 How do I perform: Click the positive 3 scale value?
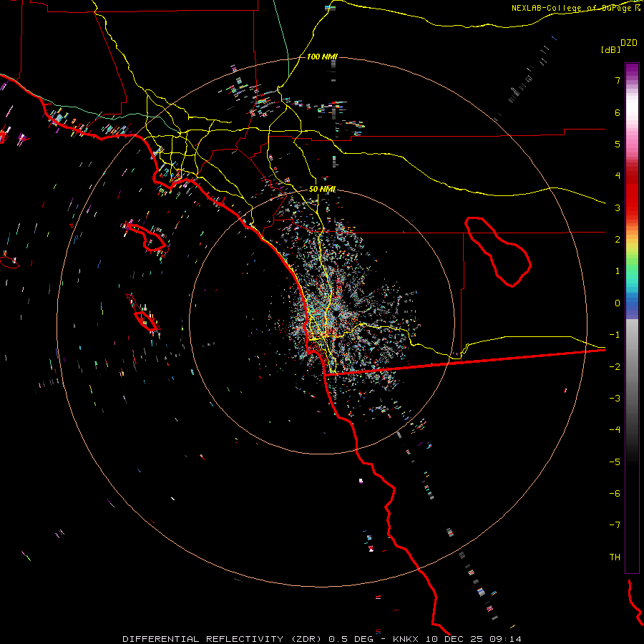click(618, 208)
